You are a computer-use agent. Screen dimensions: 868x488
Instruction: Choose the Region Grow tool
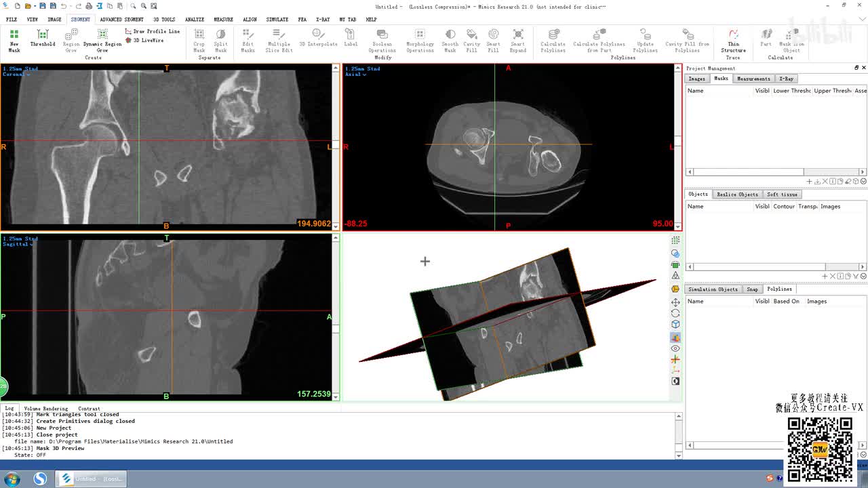tap(71, 40)
